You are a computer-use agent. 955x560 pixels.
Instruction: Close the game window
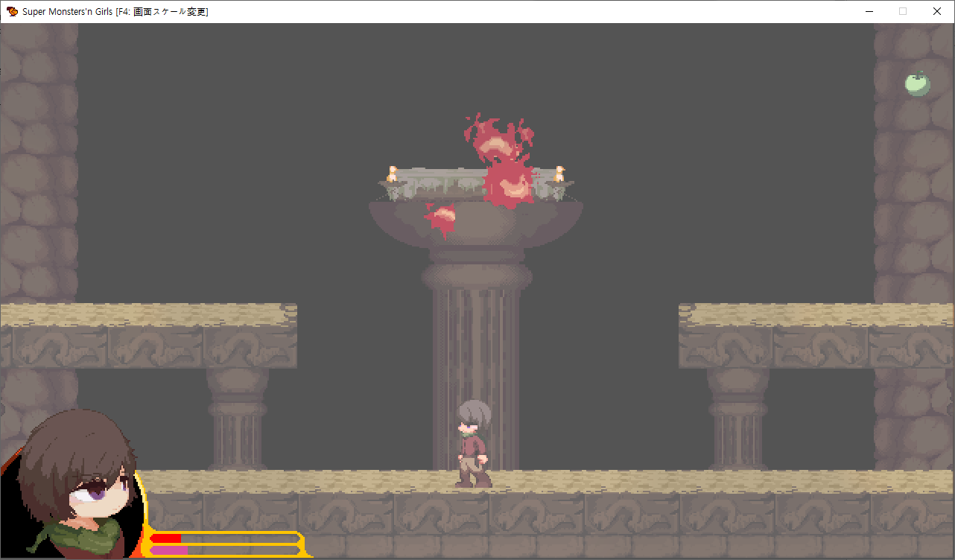937,11
